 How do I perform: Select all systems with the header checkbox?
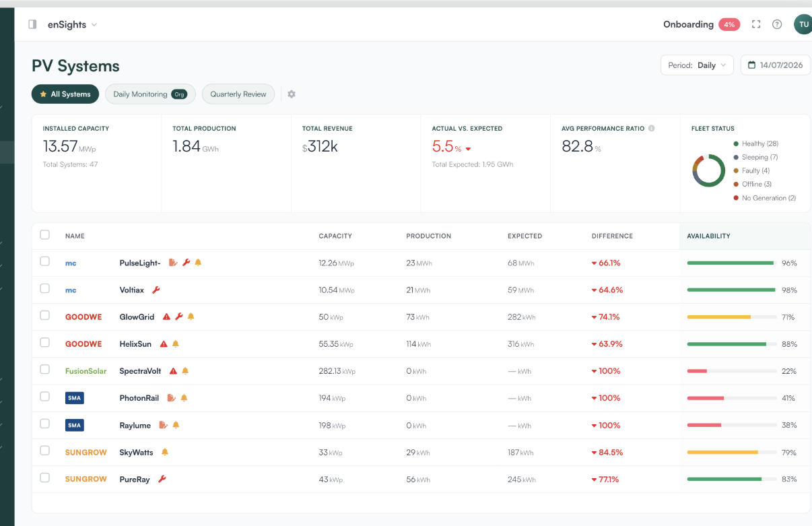point(44,235)
